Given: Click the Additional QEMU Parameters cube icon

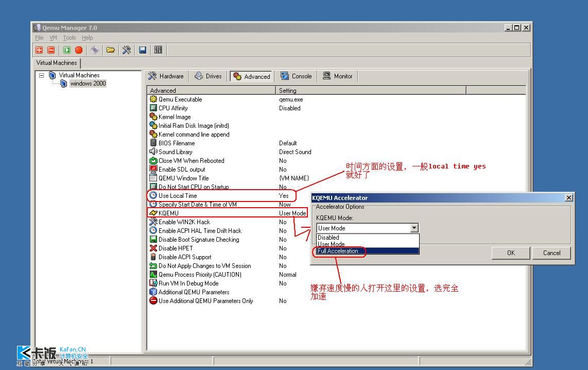Looking at the screenshot, I should (153, 292).
